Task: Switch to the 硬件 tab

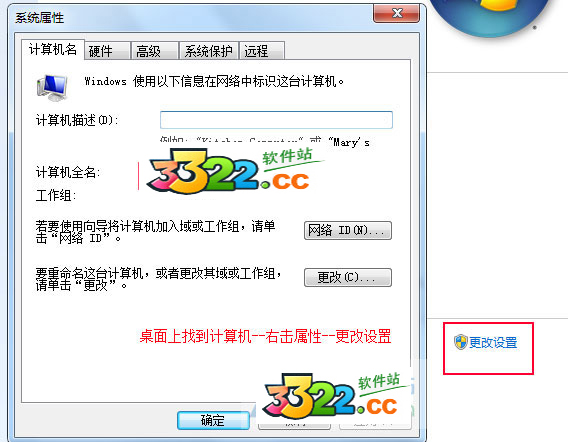Action: (107, 51)
